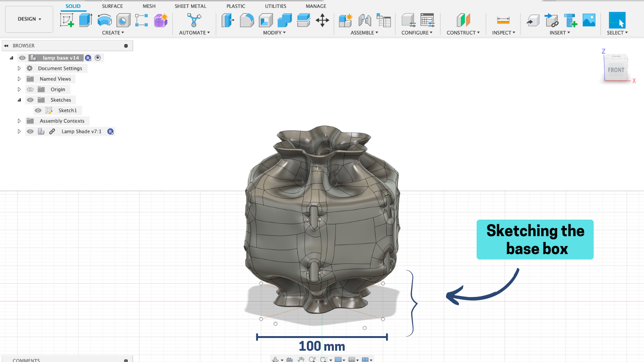Select the Create Sketch tool
The width and height of the screenshot is (644, 362).
[66, 20]
